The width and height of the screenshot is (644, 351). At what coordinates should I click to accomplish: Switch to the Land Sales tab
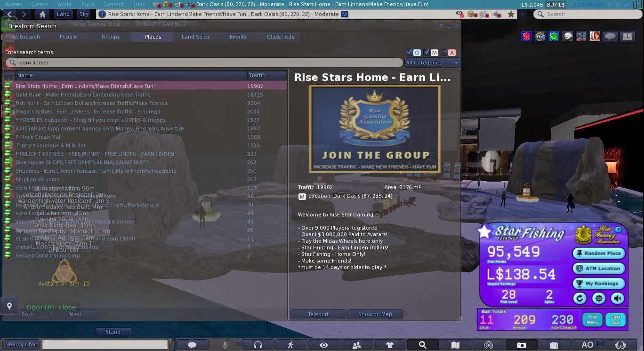pos(196,37)
